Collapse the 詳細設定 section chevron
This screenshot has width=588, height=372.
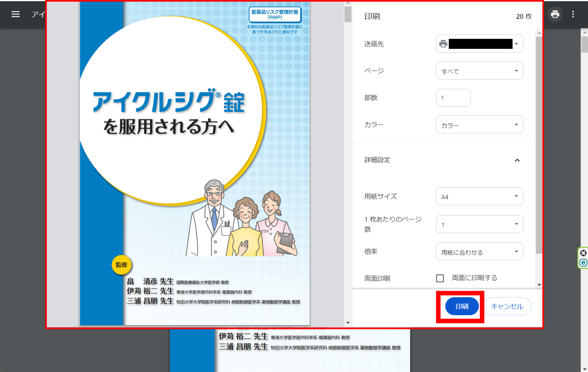coord(517,160)
